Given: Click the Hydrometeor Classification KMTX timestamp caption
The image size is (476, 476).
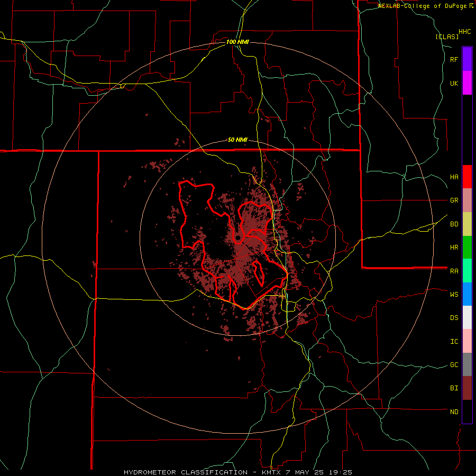Looking at the screenshot, I should click(x=238, y=472).
